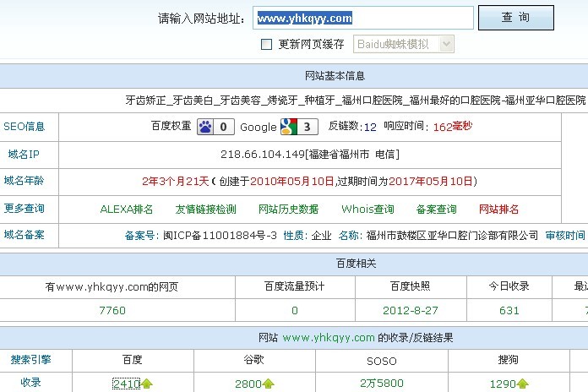Click the green arrow beside 2800

pos(269,384)
